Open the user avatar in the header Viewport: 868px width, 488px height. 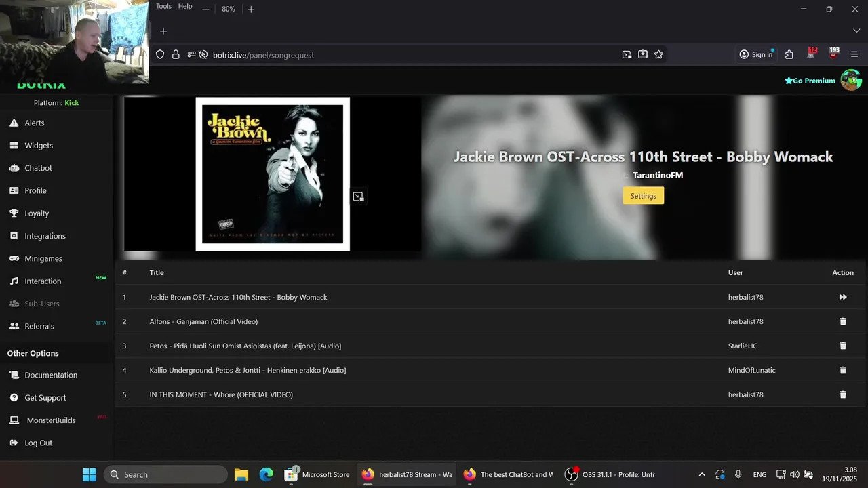click(851, 80)
